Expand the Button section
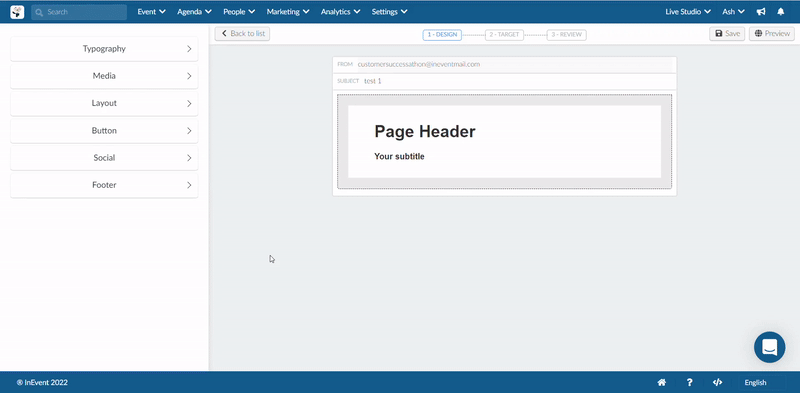 point(104,131)
